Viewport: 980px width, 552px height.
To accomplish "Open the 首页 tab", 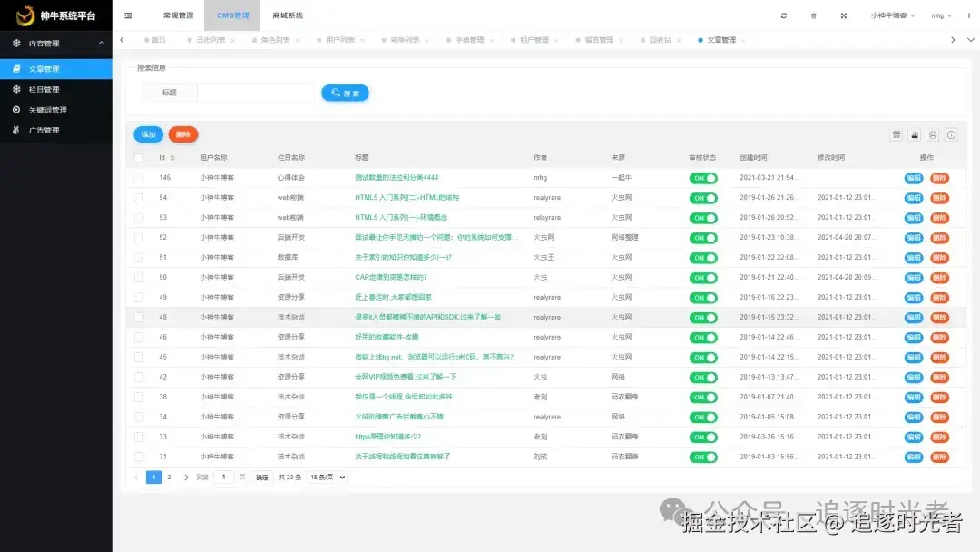I will pos(155,40).
